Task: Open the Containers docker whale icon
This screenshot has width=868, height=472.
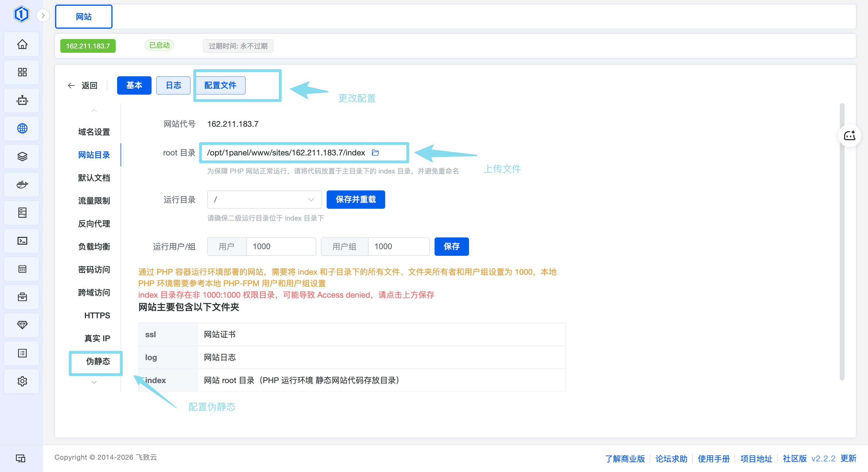Action: coord(22,184)
